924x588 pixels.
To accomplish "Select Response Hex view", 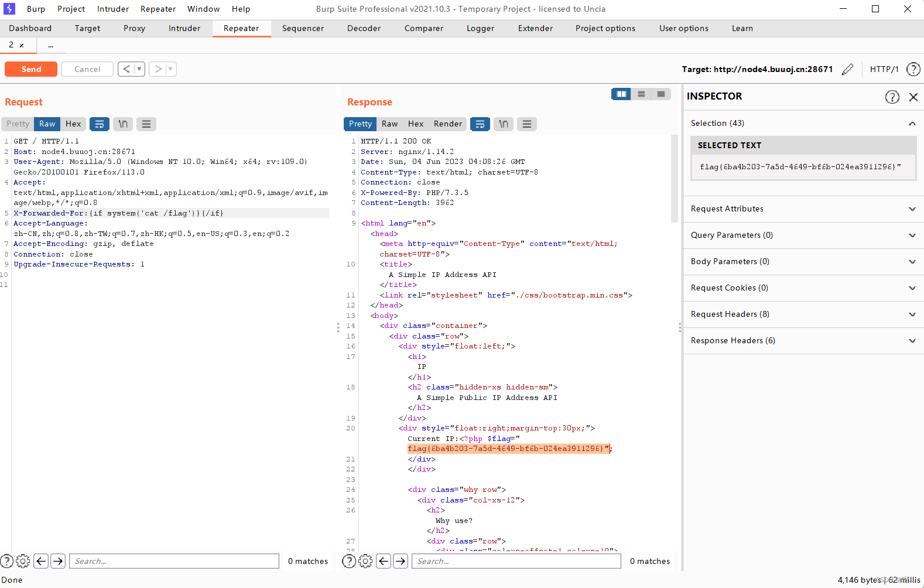I will pos(416,124).
